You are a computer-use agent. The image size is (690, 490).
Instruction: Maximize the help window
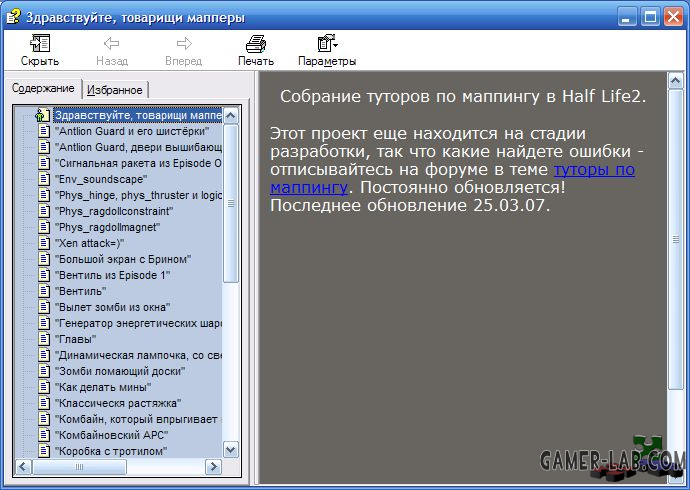[650, 17]
